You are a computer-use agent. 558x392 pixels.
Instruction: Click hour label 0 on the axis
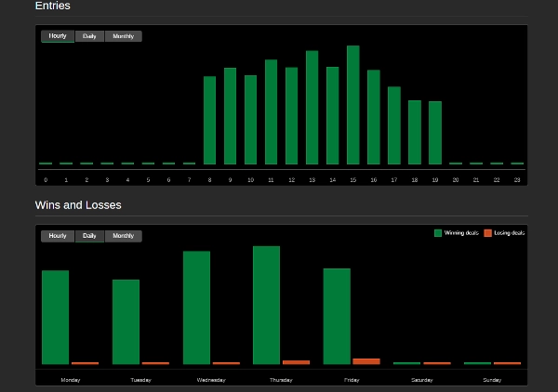46,180
